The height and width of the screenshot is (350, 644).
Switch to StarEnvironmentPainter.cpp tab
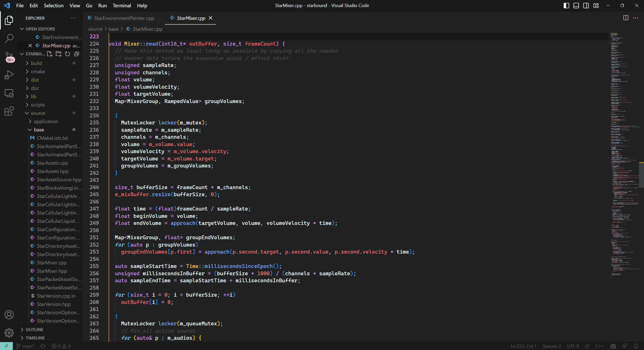coord(124,18)
